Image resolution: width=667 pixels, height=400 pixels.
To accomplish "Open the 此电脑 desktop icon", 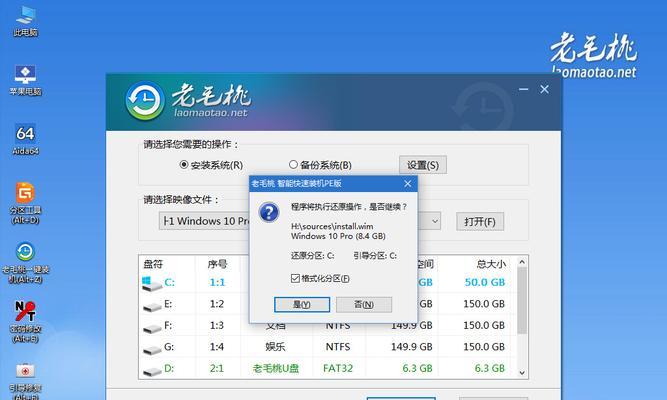I will [25, 21].
